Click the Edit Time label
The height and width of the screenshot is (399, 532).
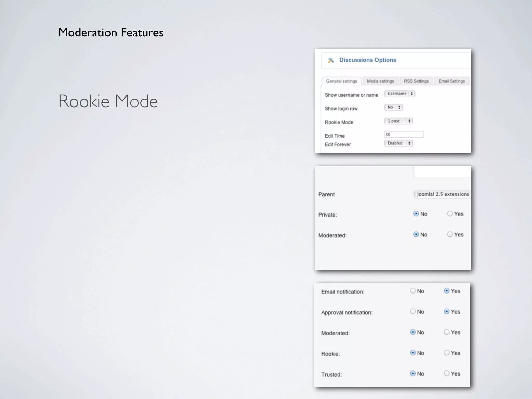[335, 136]
